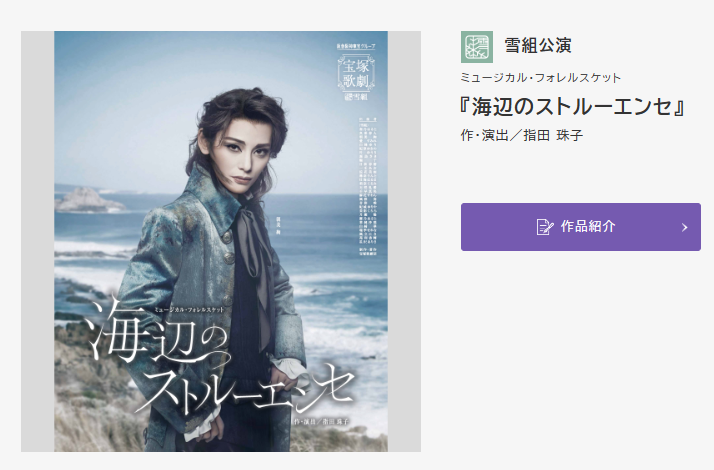
Task: Click the ミュージカル・フォレルスケット subtitle text
Action: [540, 78]
